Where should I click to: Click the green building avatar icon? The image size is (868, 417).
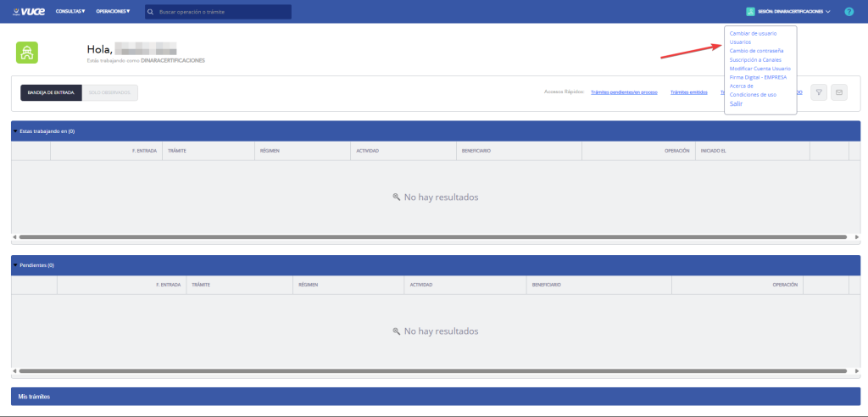point(28,53)
